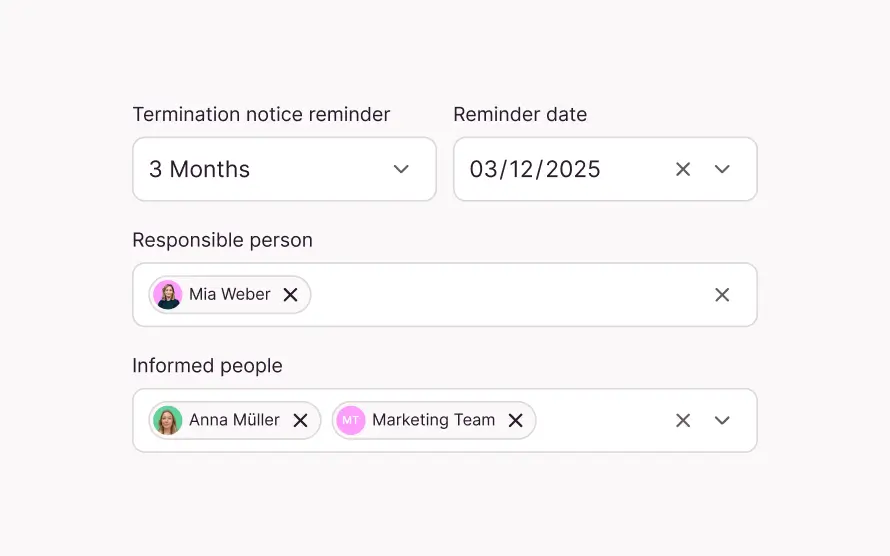Viewport: 890px width, 556px height.
Task: Click Mia Weber's avatar picture
Action: [168, 295]
